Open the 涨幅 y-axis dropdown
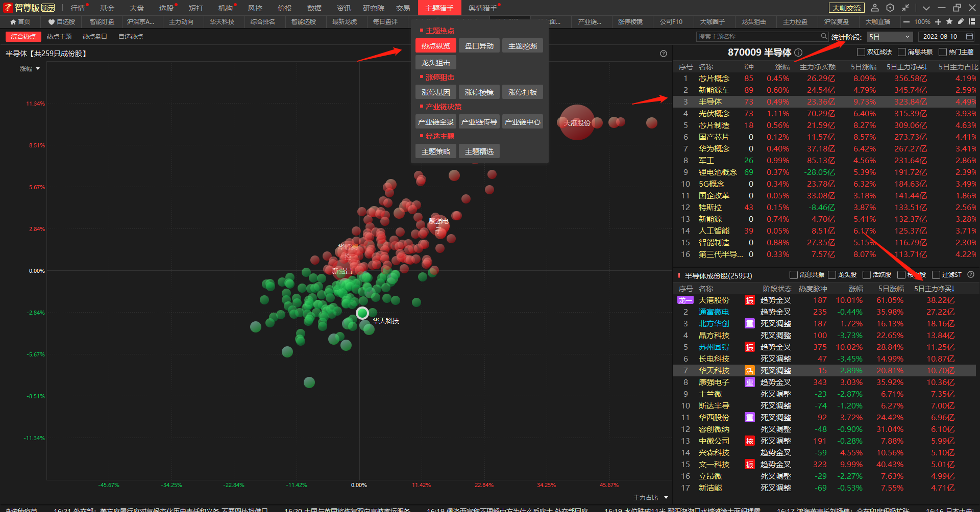Image resolution: width=980 pixels, height=512 pixels. (30, 68)
